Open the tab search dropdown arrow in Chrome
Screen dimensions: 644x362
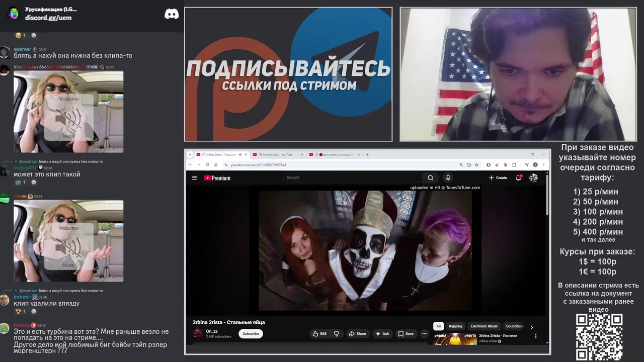(190, 154)
